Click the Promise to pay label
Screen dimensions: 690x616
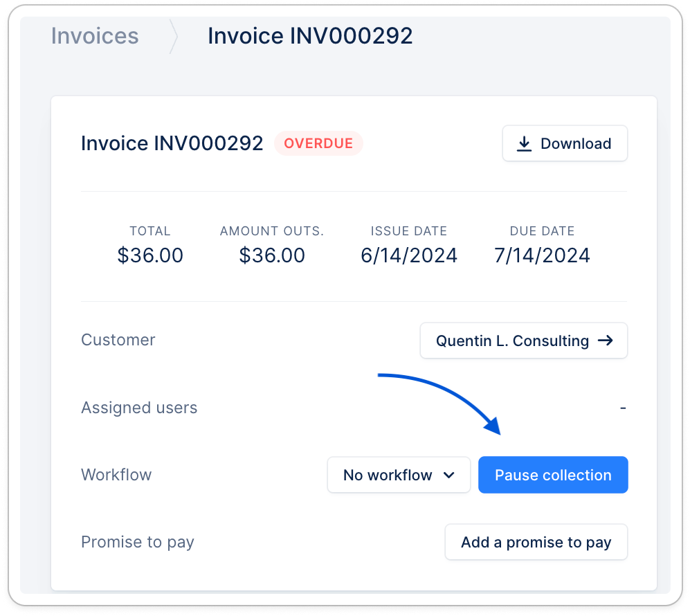[x=138, y=542]
